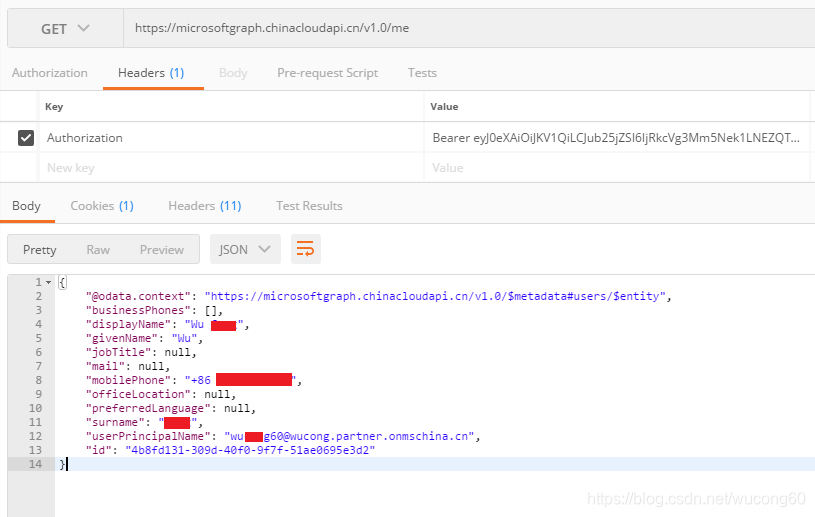815x517 pixels.
Task: Open the response Cookies (1) tab
Action: tap(102, 206)
